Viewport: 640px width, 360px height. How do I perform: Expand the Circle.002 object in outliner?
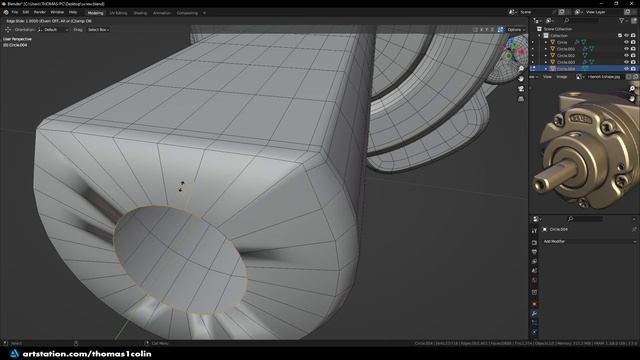(546, 56)
